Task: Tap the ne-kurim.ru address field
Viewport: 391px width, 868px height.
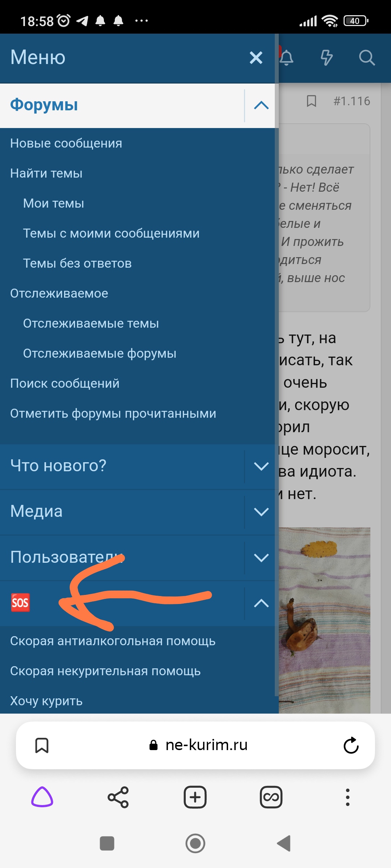Action: 195,745
